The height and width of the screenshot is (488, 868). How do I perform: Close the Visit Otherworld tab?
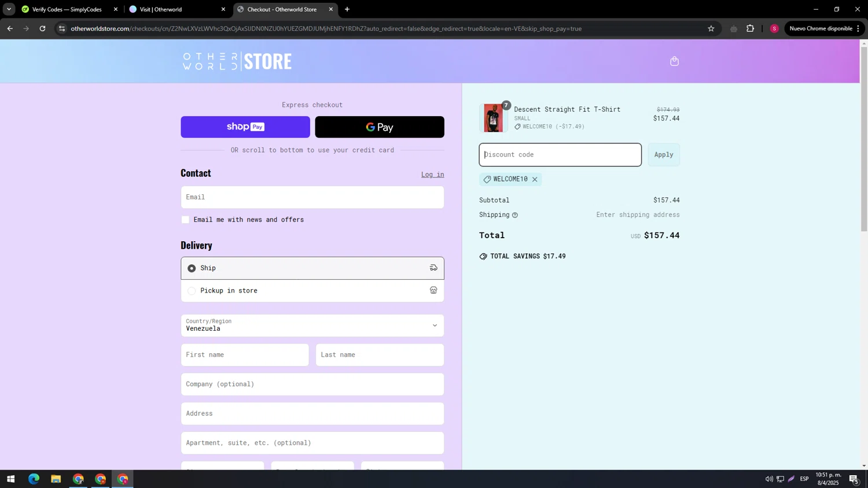tap(223, 9)
